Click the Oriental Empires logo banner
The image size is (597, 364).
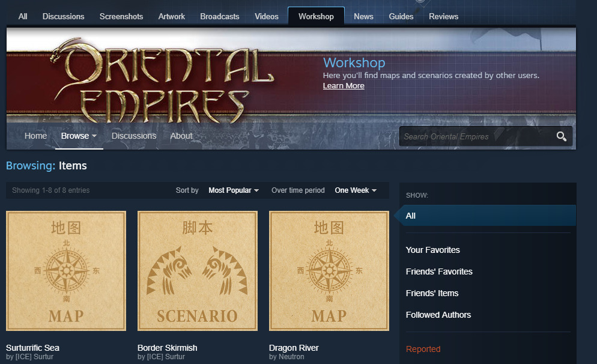pyautogui.click(x=162, y=80)
